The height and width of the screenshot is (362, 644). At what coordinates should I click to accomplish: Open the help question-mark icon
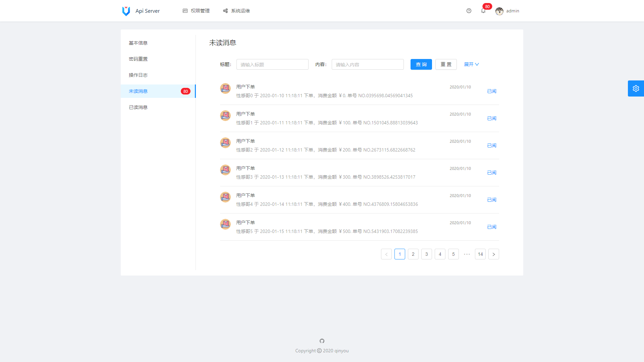point(469,11)
